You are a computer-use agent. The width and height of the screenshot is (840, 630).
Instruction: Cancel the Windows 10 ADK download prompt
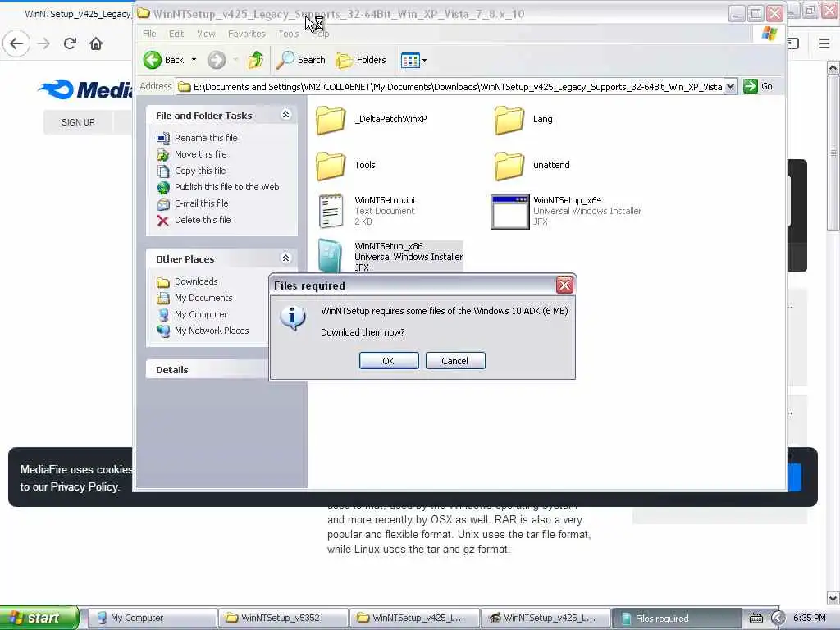pos(454,361)
